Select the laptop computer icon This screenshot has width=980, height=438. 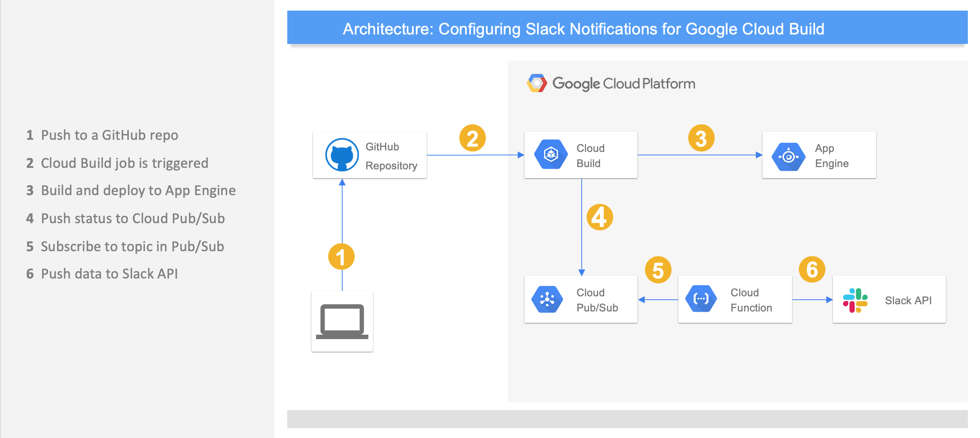[x=341, y=322]
